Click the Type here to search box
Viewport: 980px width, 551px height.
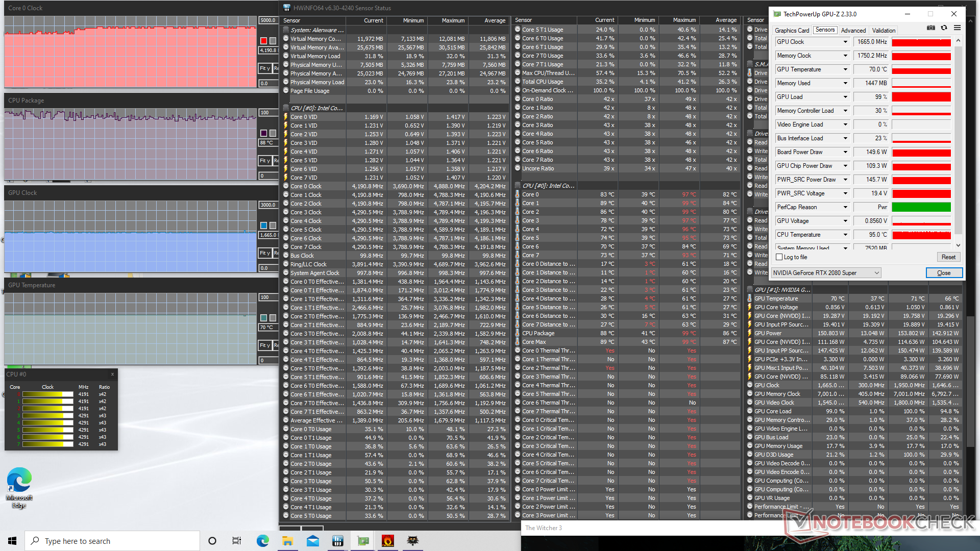tap(112, 541)
